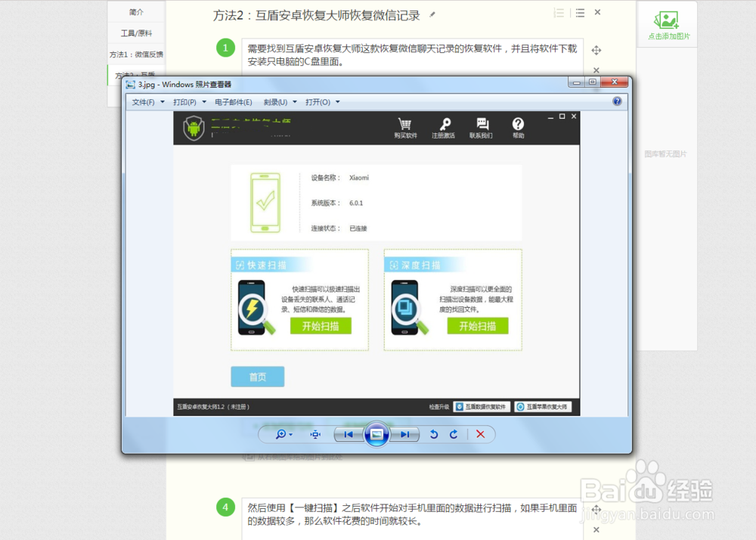Open 互盾苹果恢复大师 from the status bar
The image size is (756, 540).
coord(544,406)
